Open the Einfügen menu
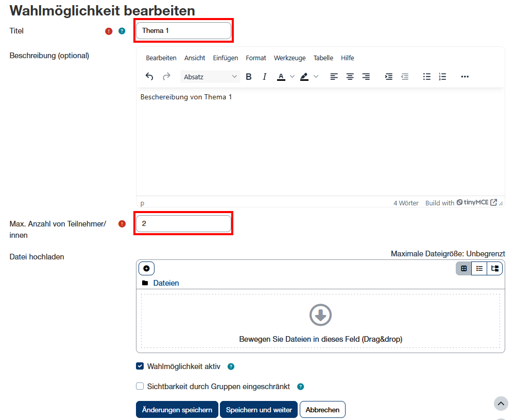This screenshot has height=420, width=515. point(226,58)
